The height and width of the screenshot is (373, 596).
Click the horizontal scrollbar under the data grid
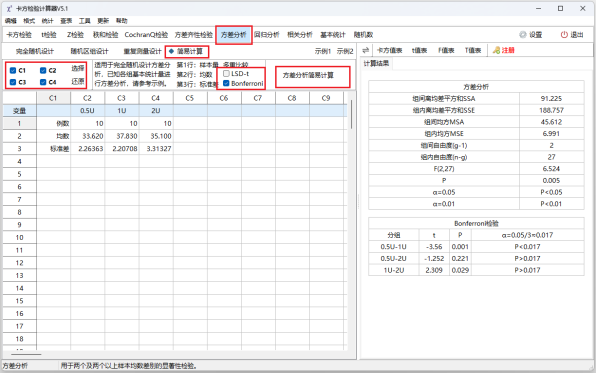[26, 354]
